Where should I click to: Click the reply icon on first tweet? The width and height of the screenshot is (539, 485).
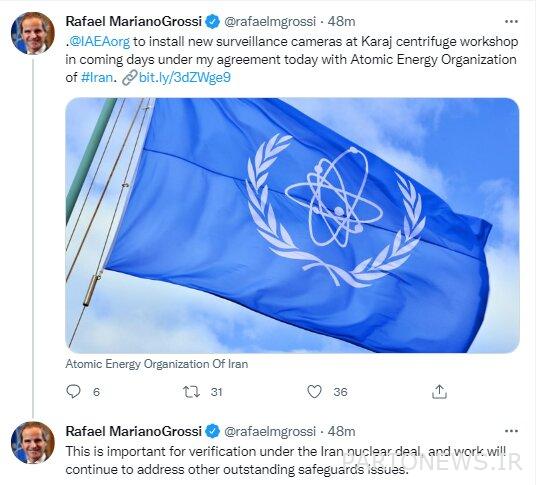73,392
